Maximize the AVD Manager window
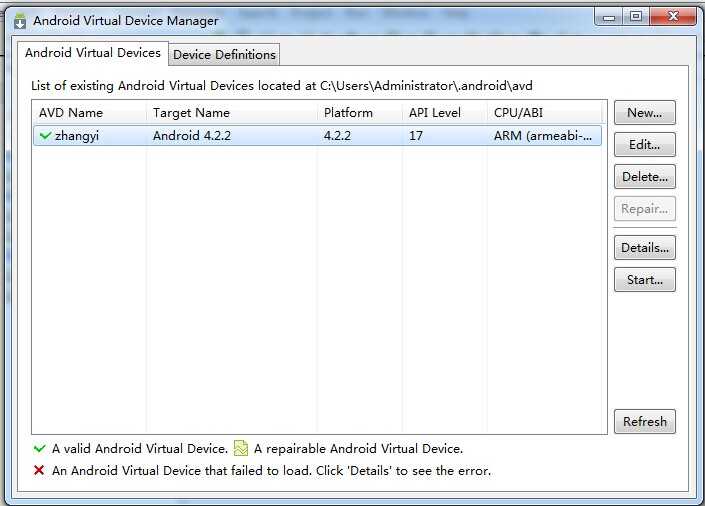This screenshot has height=506, width=705. pos(636,17)
